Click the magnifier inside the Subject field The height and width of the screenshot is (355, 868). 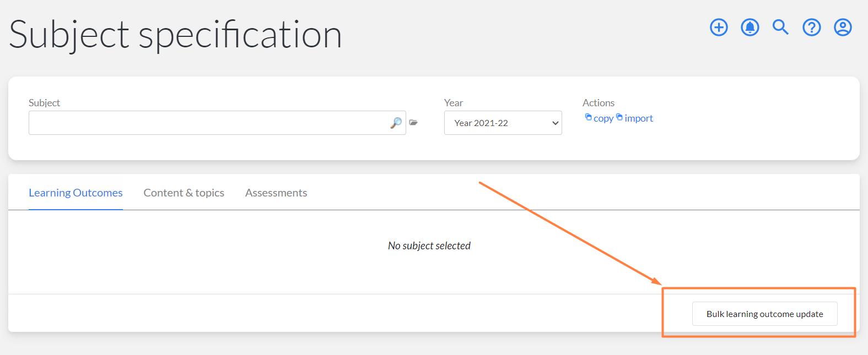click(x=396, y=123)
